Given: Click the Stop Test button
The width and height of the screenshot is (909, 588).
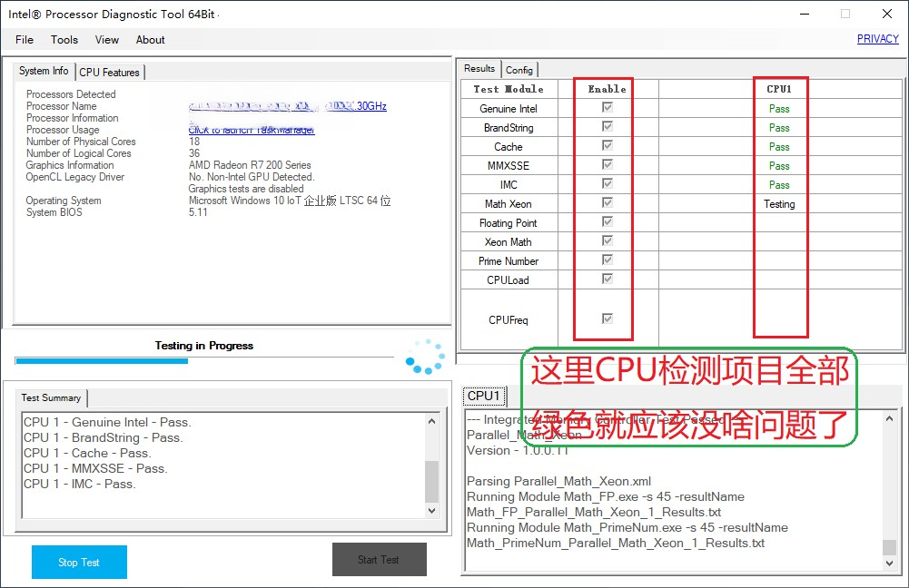Looking at the screenshot, I should 79,562.
